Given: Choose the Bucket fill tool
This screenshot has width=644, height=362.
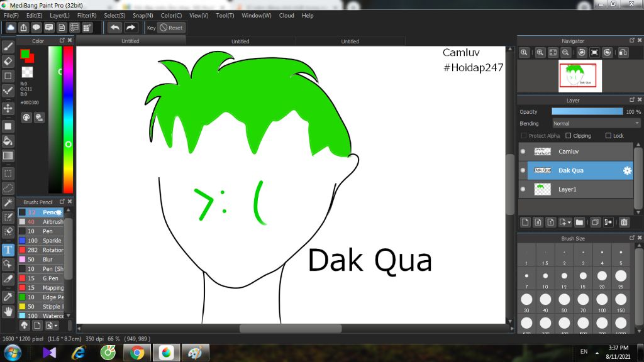Looking at the screenshot, I should pos(8,141).
